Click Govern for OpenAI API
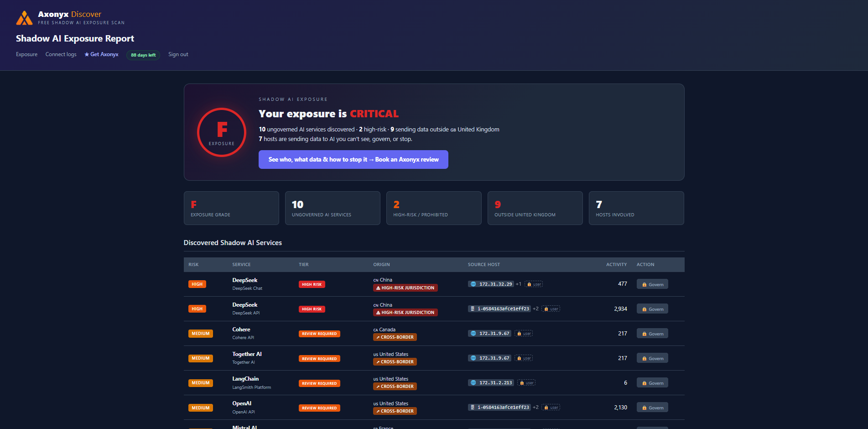The width and height of the screenshot is (868, 429). tap(652, 407)
